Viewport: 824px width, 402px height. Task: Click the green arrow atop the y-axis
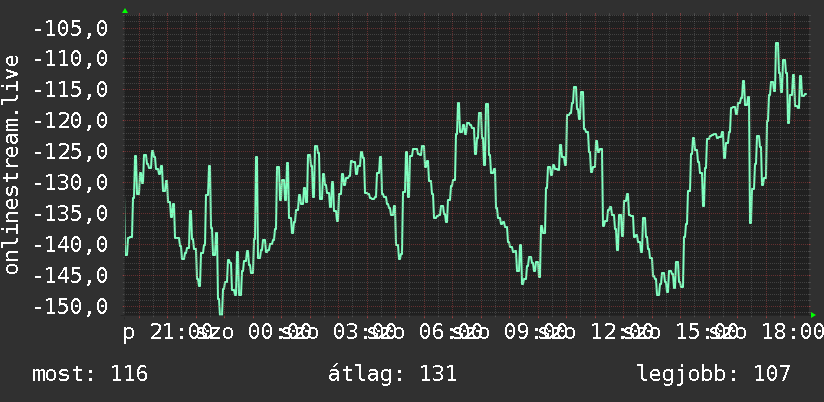pyautogui.click(x=125, y=11)
